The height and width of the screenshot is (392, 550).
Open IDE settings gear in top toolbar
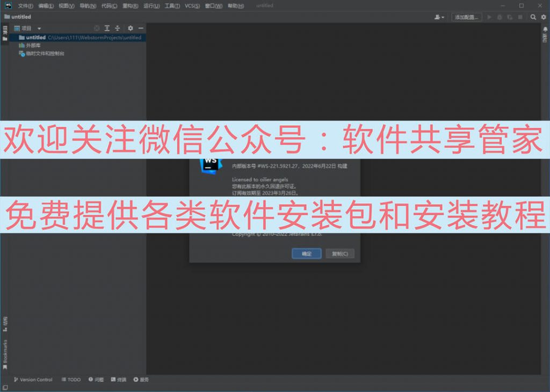(x=544, y=17)
